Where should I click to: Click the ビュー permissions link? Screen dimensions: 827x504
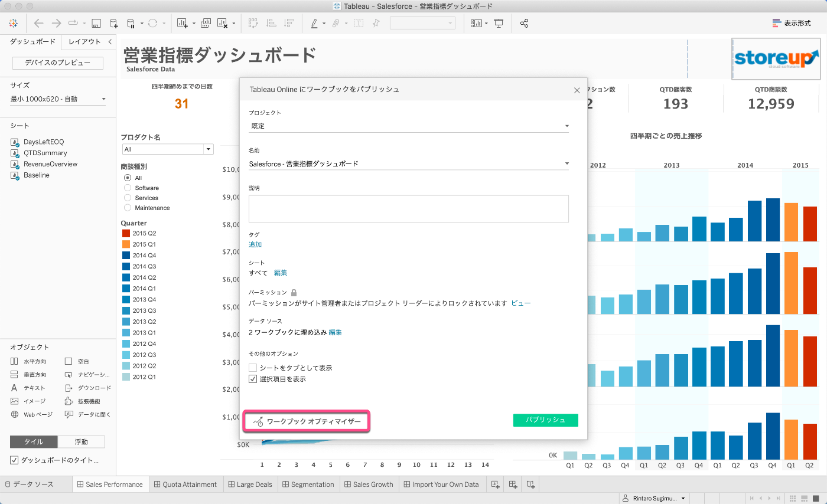(521, 303)
